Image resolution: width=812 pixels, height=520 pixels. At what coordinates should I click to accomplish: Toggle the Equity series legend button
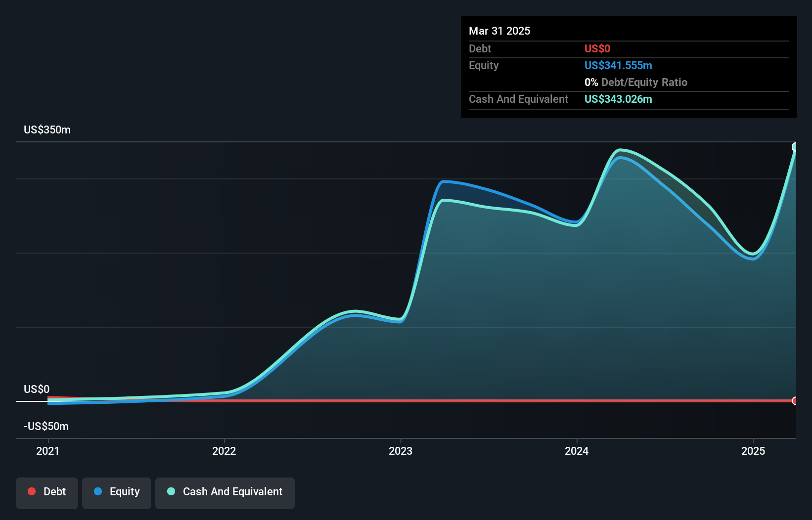coord(117,493)
